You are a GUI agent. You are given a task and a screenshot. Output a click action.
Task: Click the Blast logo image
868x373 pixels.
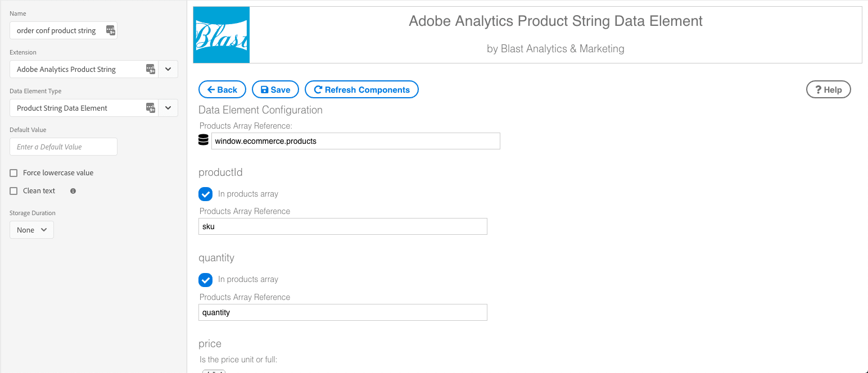tap(221, 35)
